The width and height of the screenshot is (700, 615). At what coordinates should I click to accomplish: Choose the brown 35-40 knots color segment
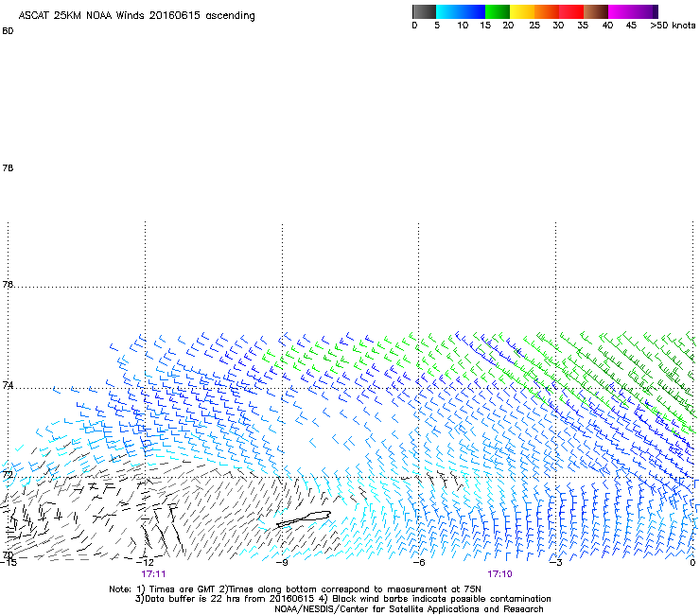[x=596, y=11]
